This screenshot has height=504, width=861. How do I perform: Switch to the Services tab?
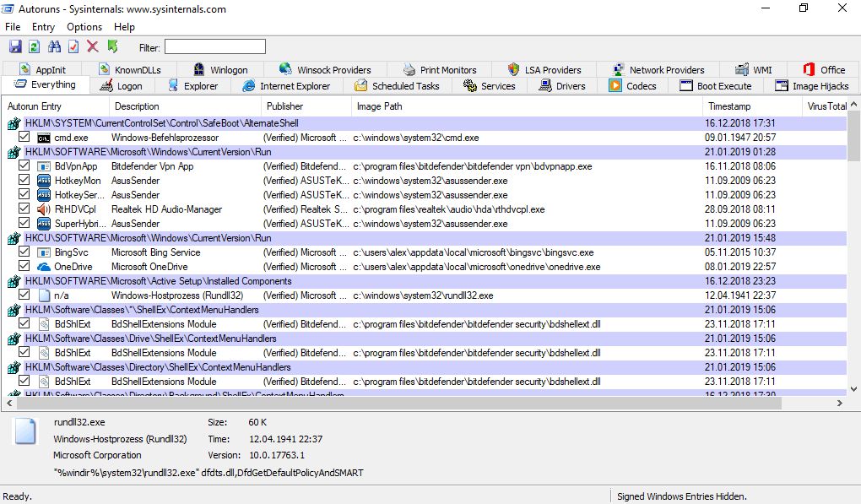click(490, 86)
